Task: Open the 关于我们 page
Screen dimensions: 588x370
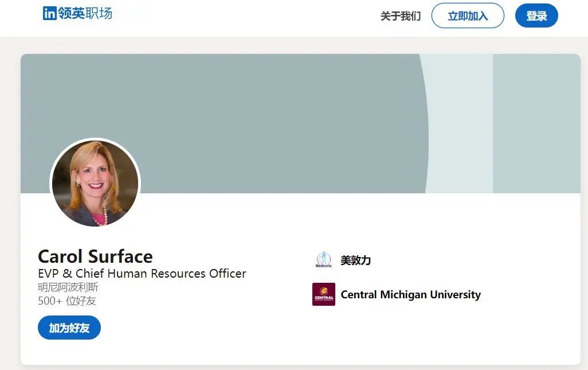Action: [x=400, y=16]
